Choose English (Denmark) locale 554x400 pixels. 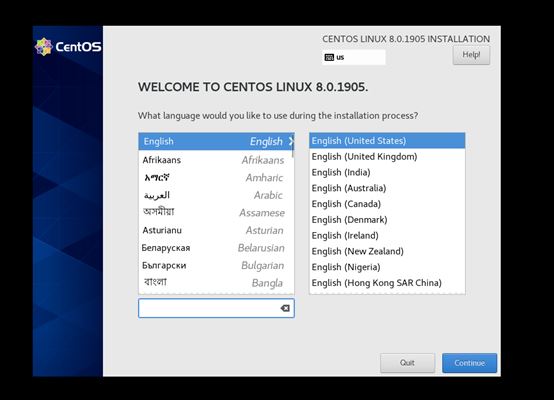(387, 220)
